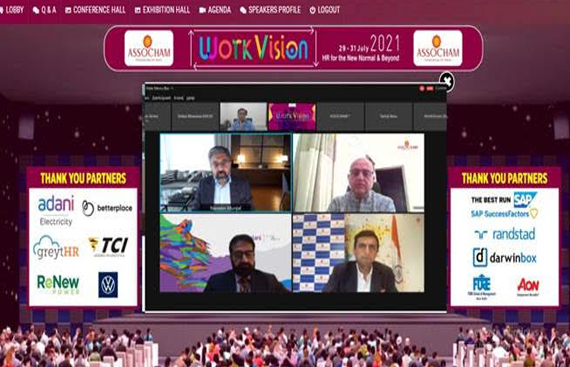Click the video tile of the bearded man in the dark blazer
570x367 pixels.
point(225,173)
